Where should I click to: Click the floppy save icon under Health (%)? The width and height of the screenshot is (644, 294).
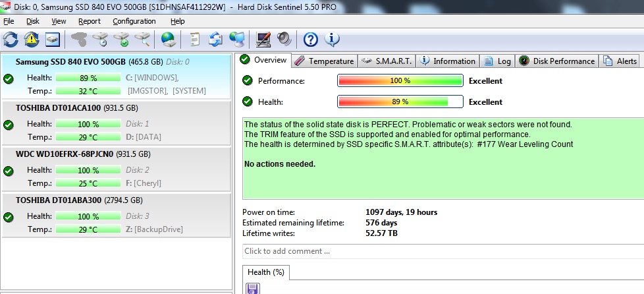pos(252,288)
